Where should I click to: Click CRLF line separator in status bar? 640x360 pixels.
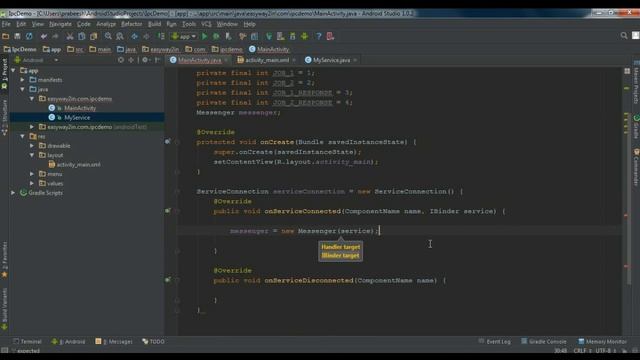point(582,351)
